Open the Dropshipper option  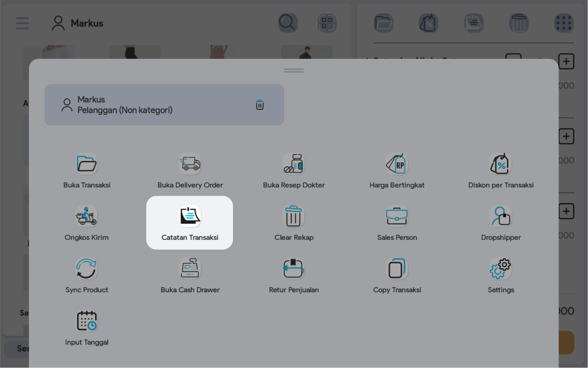pyautogui.click(x=501, y=217)
